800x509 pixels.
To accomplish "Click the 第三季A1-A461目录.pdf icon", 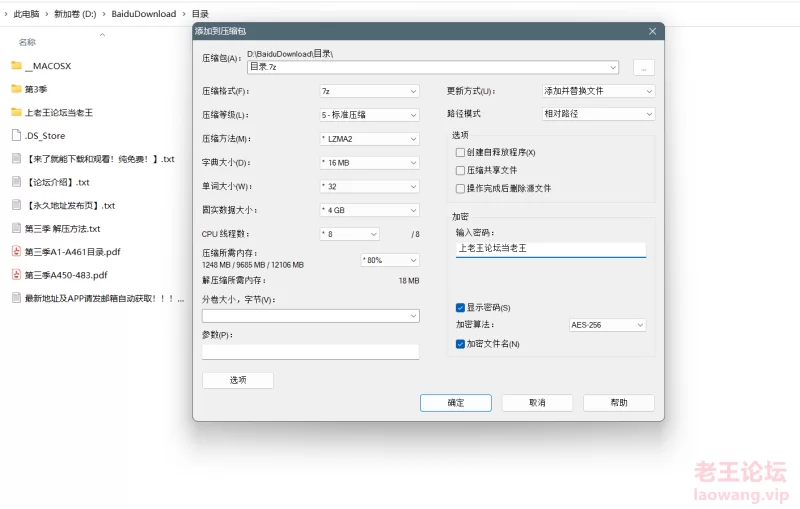I will point(17,251).
